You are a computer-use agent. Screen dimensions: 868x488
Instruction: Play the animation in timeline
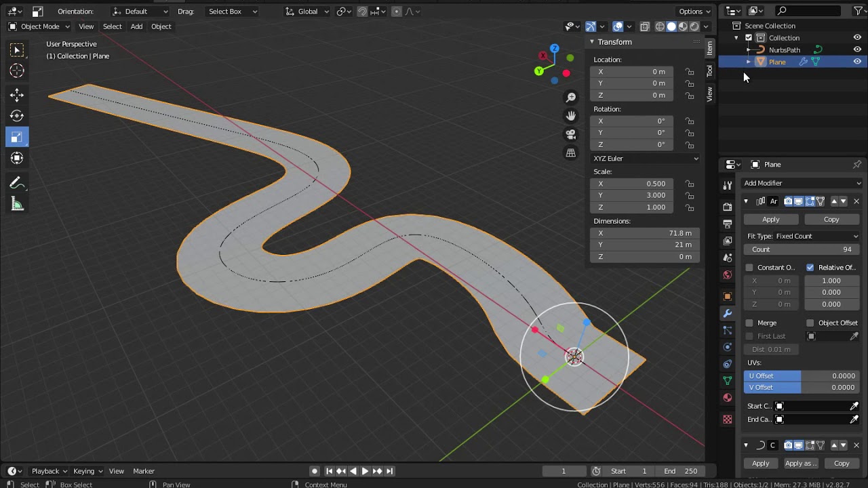point(365,471)
